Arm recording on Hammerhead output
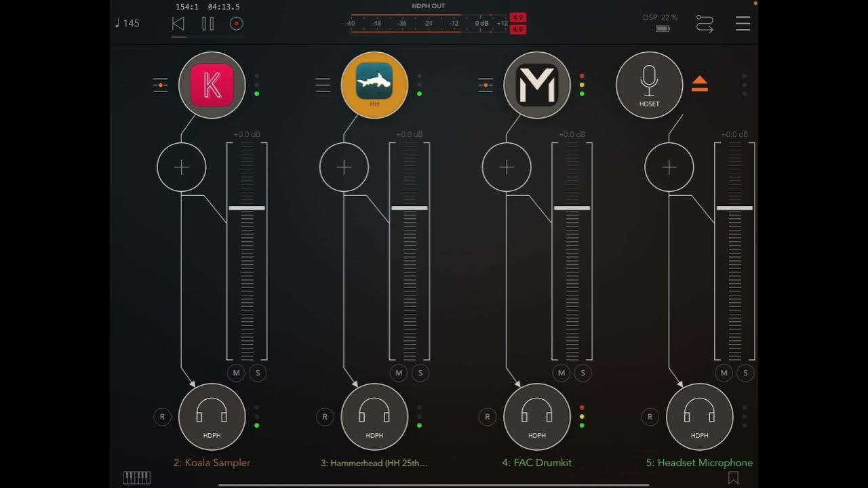The height and width of the screenshot is (488, 868). (x=325, y=417)
